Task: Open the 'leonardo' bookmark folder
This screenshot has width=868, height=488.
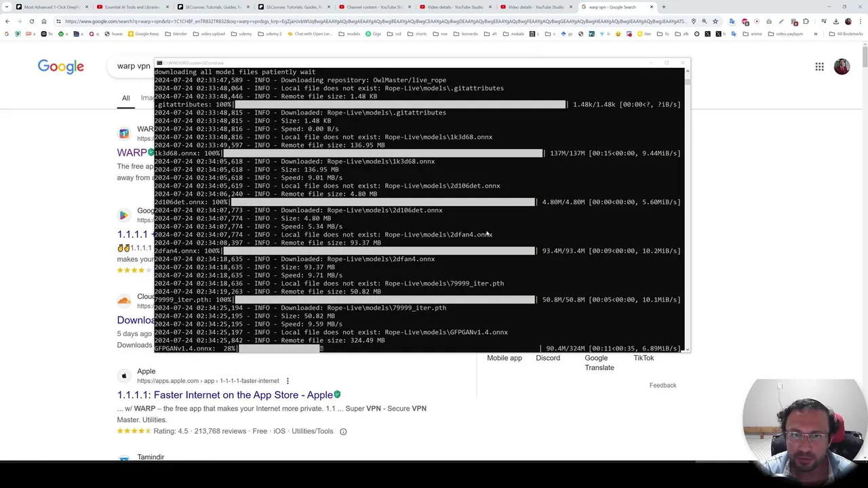Action: (x=466, y=34)
